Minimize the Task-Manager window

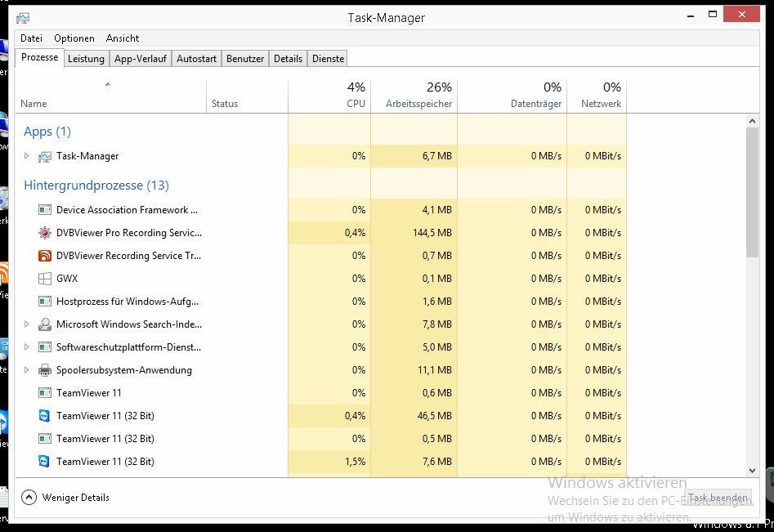coord(691,16)
